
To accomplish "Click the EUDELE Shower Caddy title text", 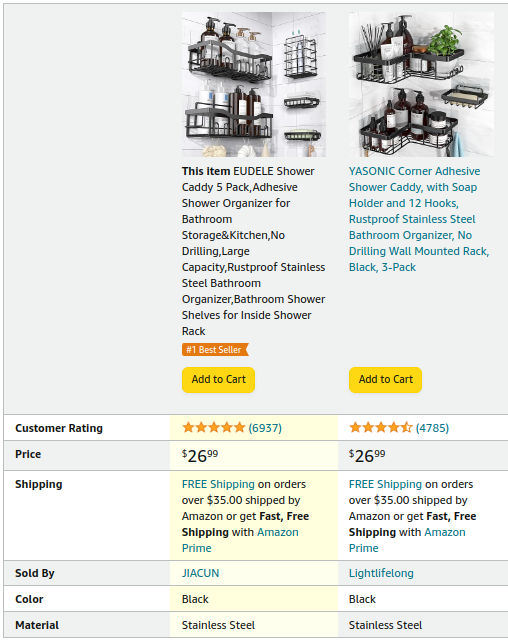I will [x=253, y=251].
